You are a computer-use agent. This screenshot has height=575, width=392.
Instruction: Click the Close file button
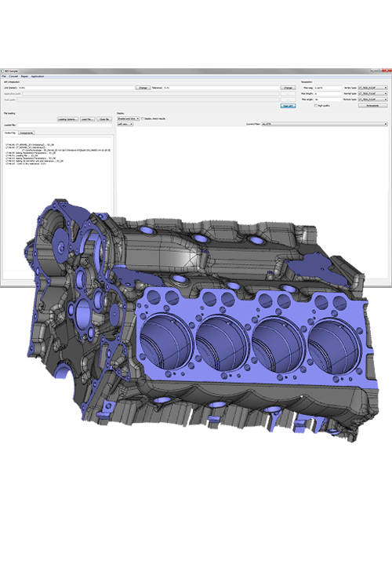(x=104, y=119)
